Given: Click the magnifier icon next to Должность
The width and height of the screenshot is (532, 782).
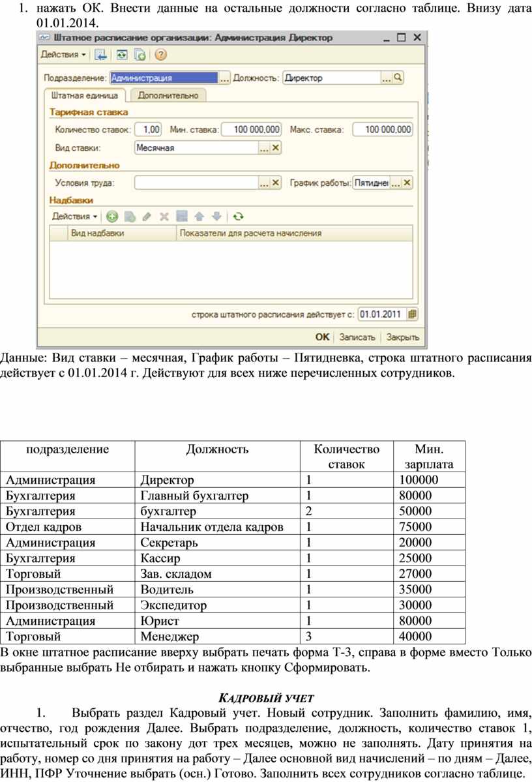Looking at the screenshot, I should pyautogui.click(x=398, y=78).
